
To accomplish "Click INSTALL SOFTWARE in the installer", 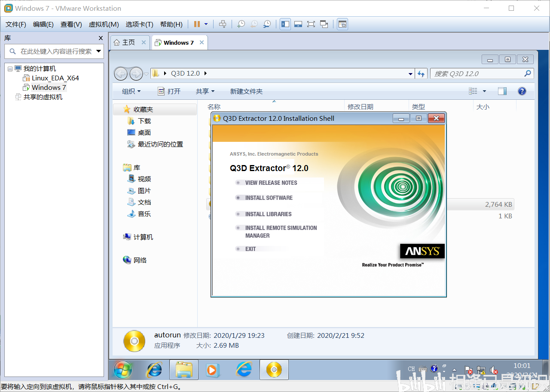I will [269, 198].
